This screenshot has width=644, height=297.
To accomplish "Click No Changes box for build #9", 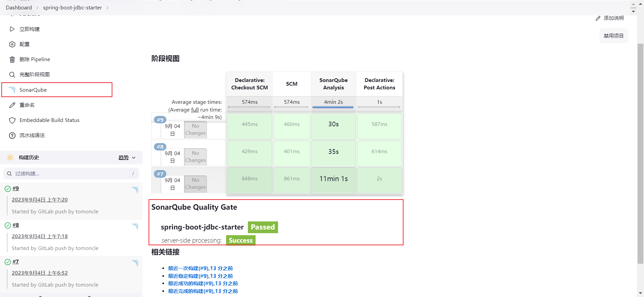I will pos(196,130).
